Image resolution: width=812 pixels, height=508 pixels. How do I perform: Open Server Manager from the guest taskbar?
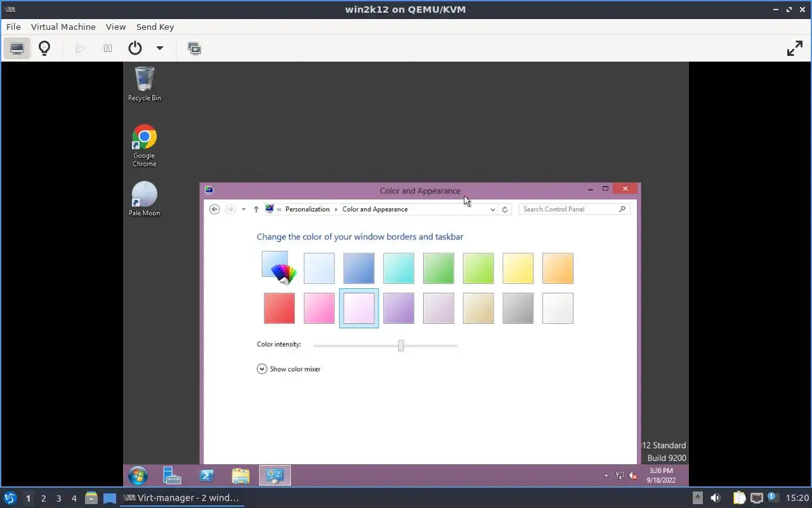click(x=172, y=476)
